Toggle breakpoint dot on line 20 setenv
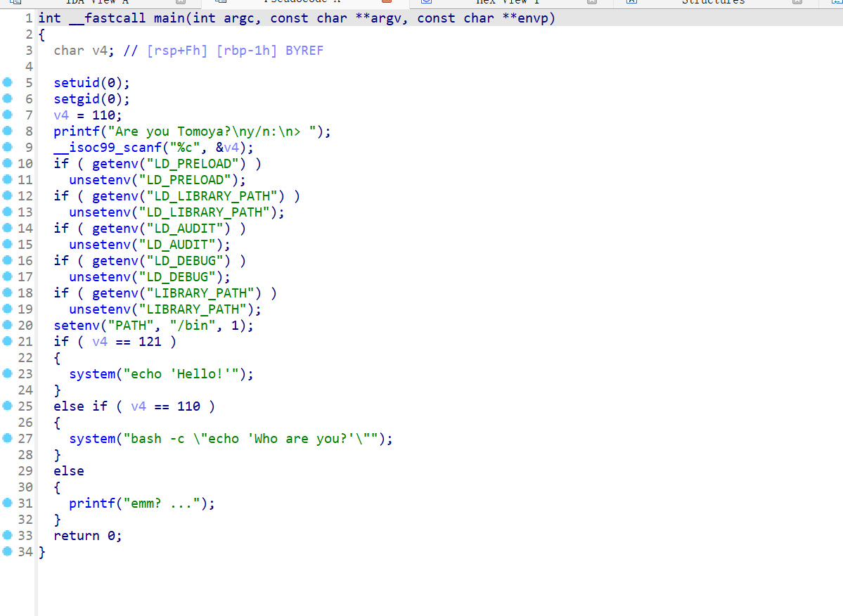The image size is (843, 616). (x=8, y=326)
